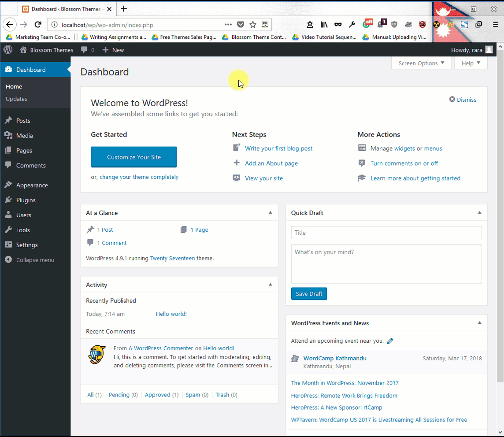The width and height of the screenshot is (504, 437).
Task: Open a new browser tab
Action: pyautogui.click(x=124, y=9)
